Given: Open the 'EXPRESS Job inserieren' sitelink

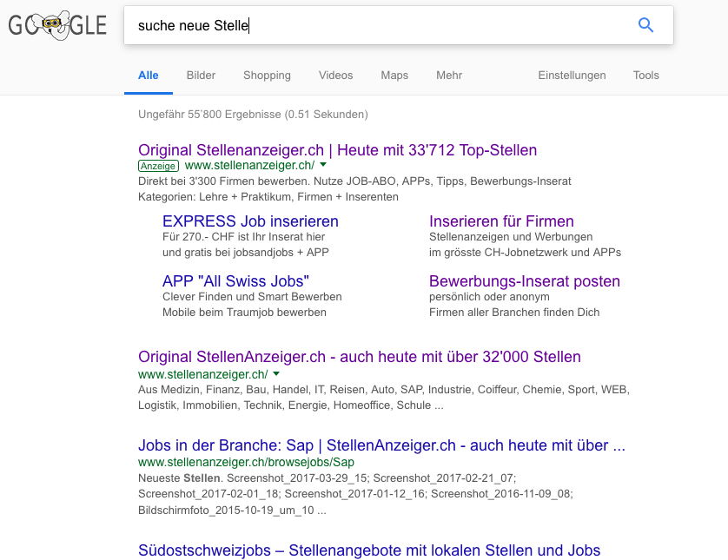Looking at the screenshot, I should coord(250,221).
